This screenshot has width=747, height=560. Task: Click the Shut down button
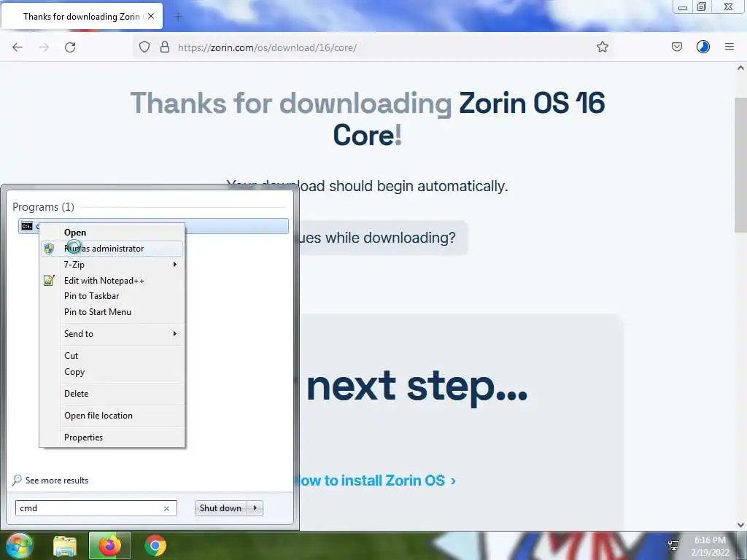(x=220, y=508)
